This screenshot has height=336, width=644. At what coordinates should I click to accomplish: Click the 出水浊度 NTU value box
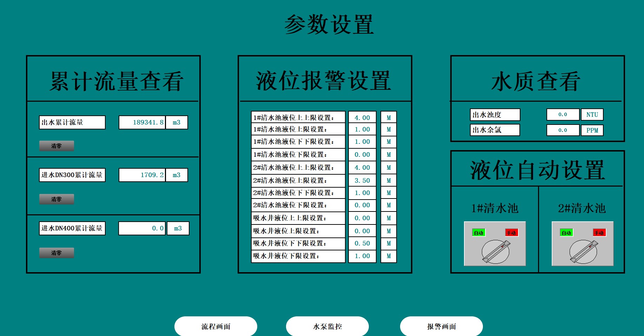click(x=563, y=115)
